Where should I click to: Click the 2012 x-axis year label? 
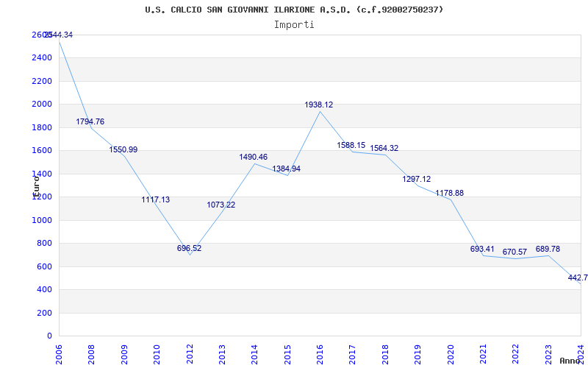(190, 354)
